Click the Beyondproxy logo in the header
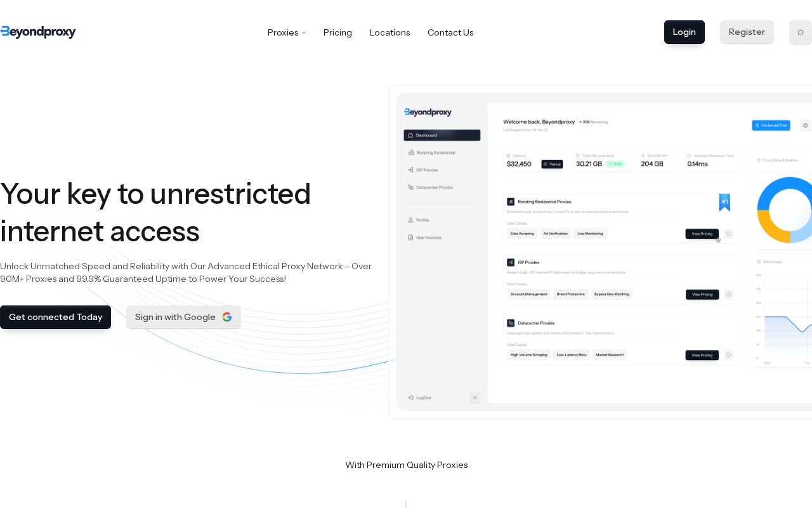 click(38, 32)
